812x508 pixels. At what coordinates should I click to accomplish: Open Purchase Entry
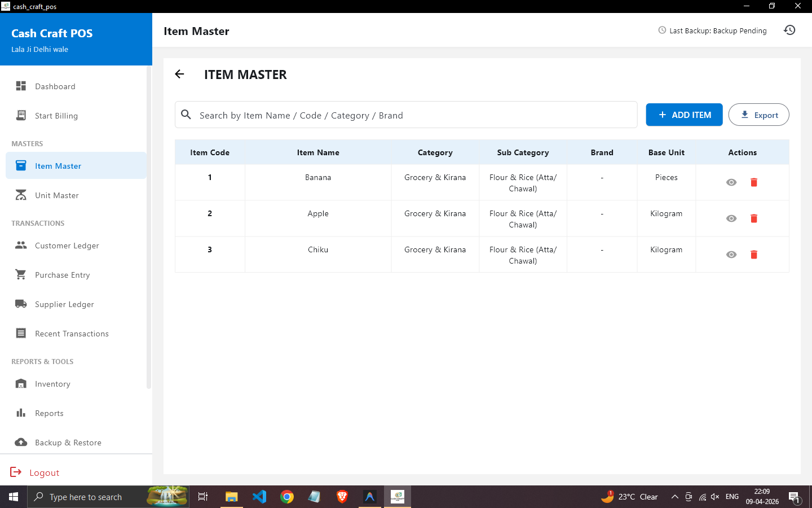point(76,275)
